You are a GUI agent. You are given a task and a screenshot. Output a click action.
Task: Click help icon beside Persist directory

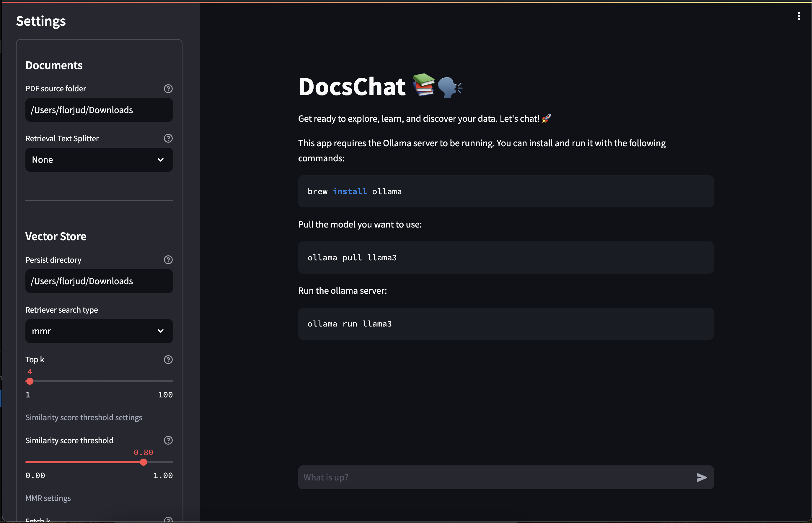(x=168, y=260)
